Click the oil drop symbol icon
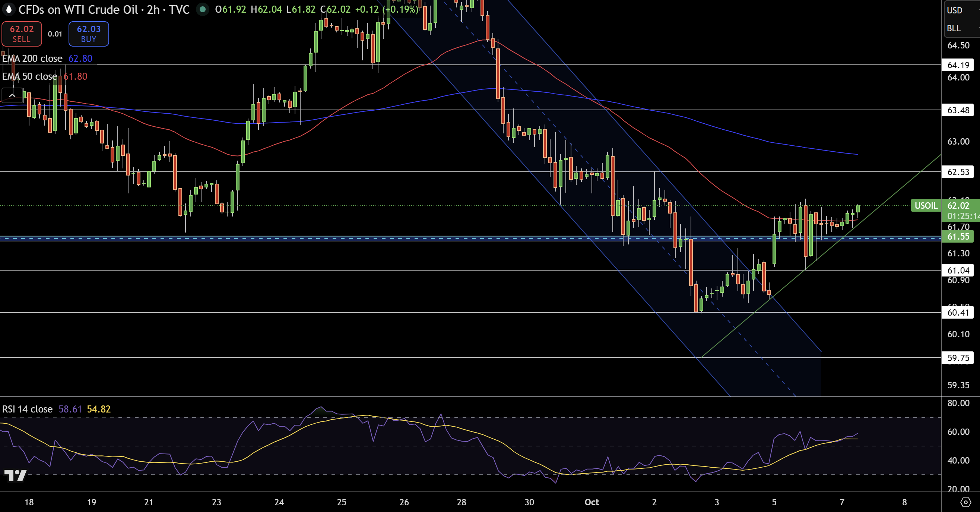Image resolution: width=980 pixels, height=512 pixels. (9, 9)
